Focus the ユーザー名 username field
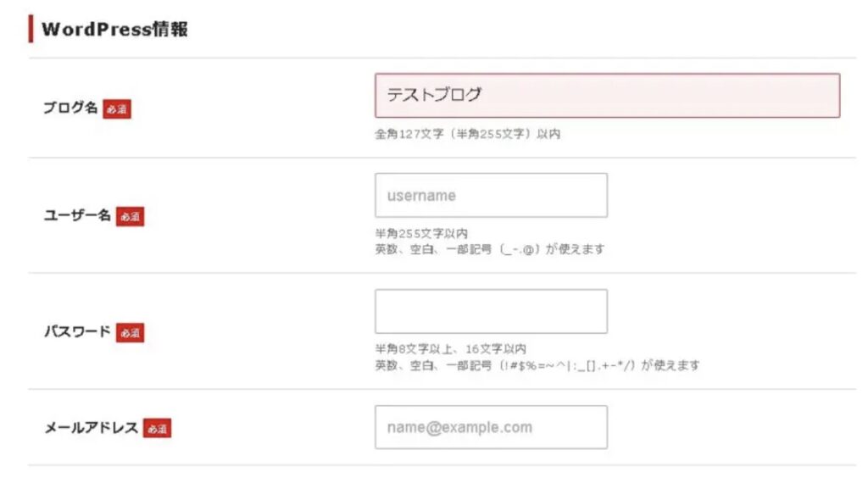868x489 pixels. tap(491, 196)
